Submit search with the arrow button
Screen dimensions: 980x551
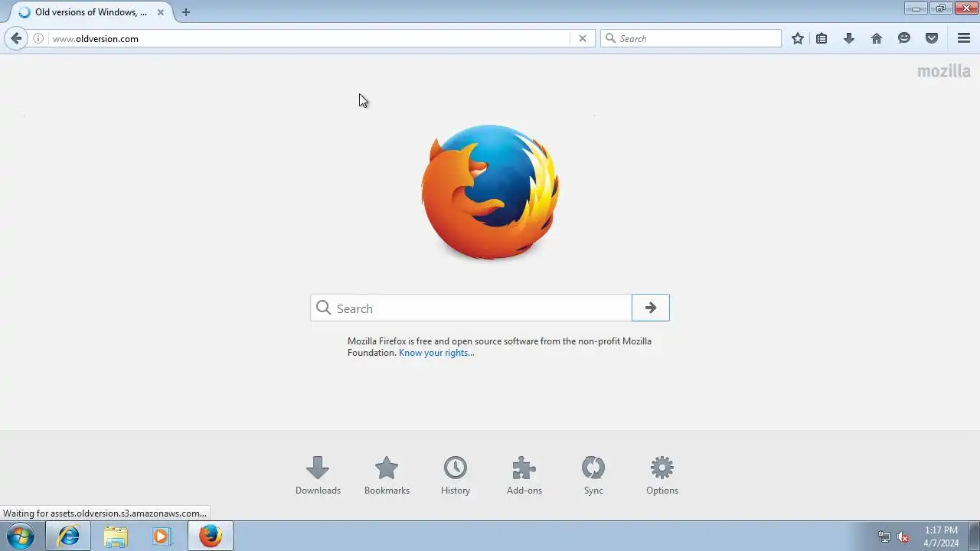pos(651,308)
